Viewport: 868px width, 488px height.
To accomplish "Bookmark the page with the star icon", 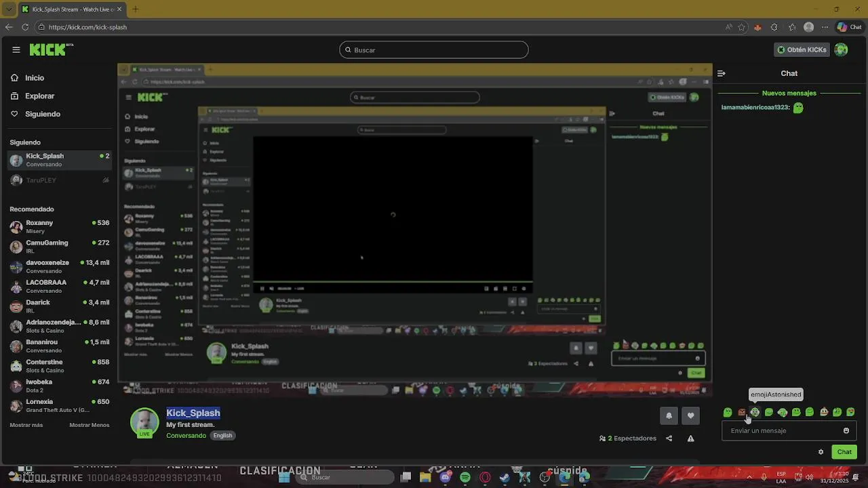I will [741, 27].
